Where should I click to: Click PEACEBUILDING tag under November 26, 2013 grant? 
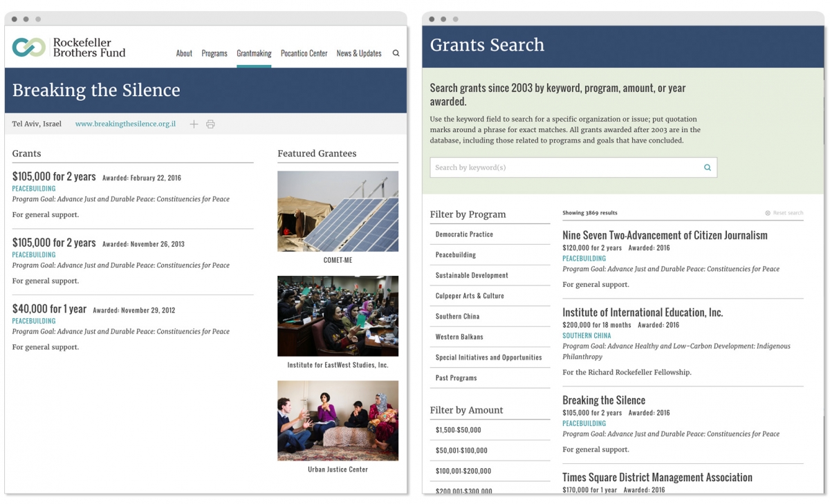point(34,254)
